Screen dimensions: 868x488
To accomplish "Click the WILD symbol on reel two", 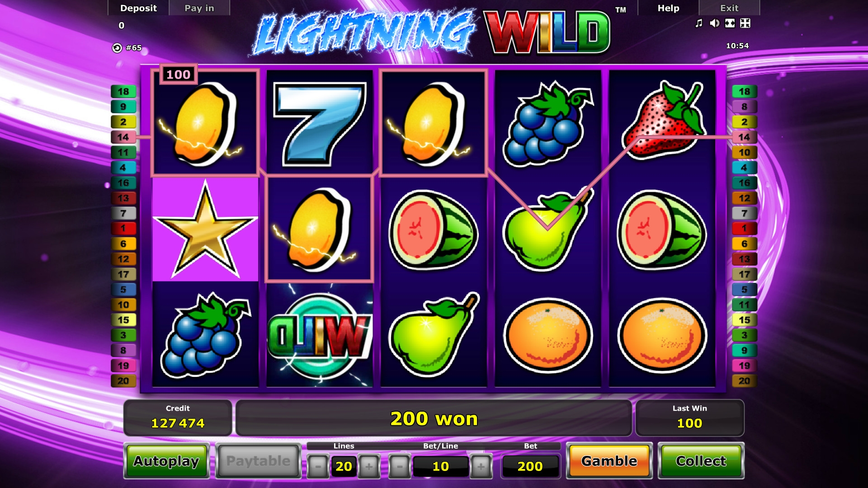I will pyautogui.click(x=320, y=335).
